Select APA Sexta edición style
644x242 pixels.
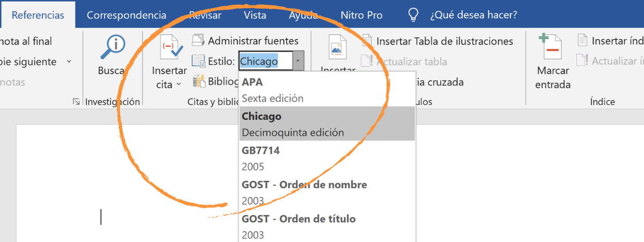pyautogui.click(x=327, y=90)
